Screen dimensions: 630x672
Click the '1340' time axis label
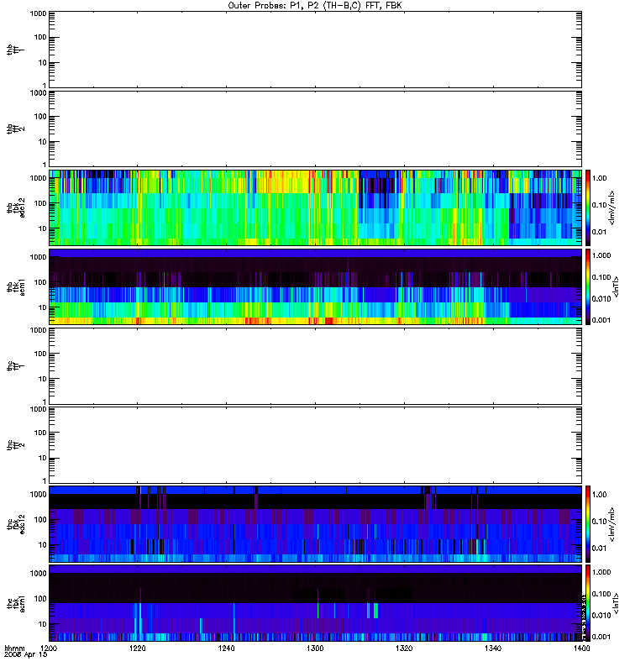pyautogui.click(x=493, y=648)
